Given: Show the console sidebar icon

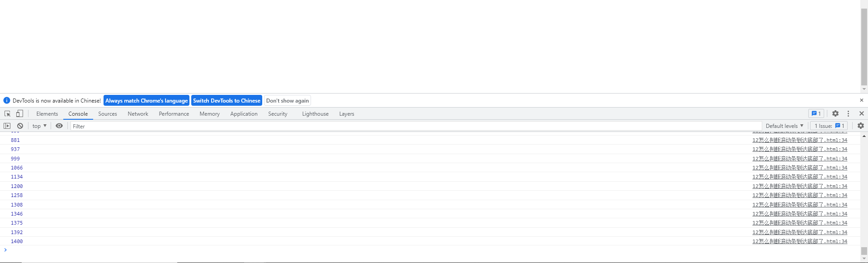Looking at the screenshot, I should point(7,126).
